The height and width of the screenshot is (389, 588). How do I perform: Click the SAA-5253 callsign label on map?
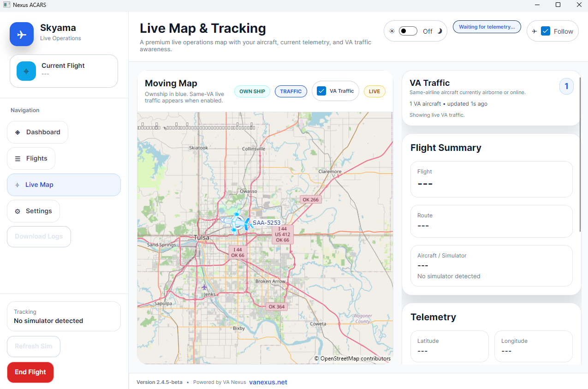267,223
